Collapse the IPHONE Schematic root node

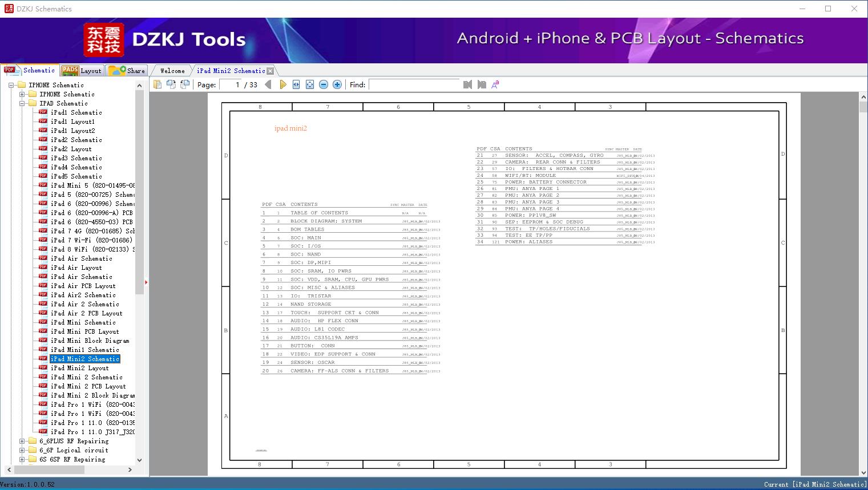click(11, 85)
